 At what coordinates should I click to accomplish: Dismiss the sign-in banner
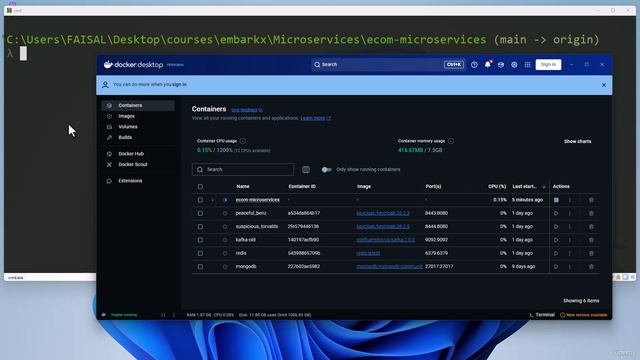pyautogui.click(x=604, y=85)
